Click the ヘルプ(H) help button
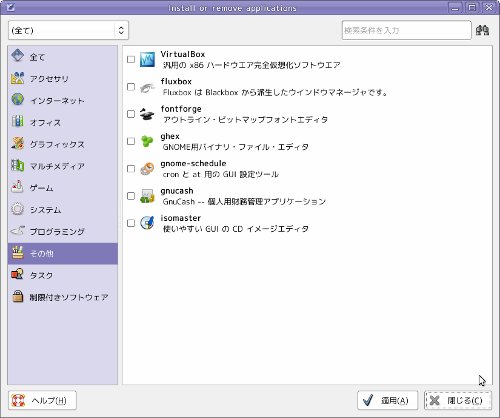The image size is (500, 418). pos(42,400)
